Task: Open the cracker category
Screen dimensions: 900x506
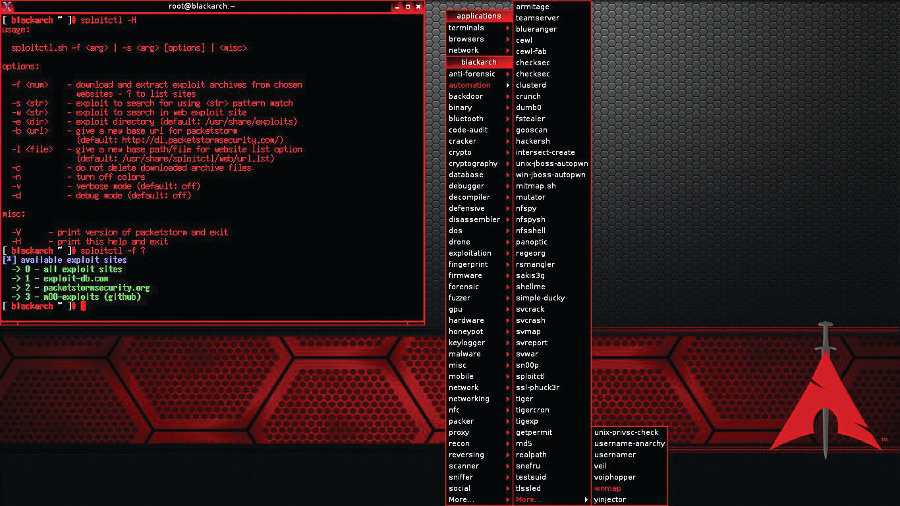Action: (x=479, y=141)
